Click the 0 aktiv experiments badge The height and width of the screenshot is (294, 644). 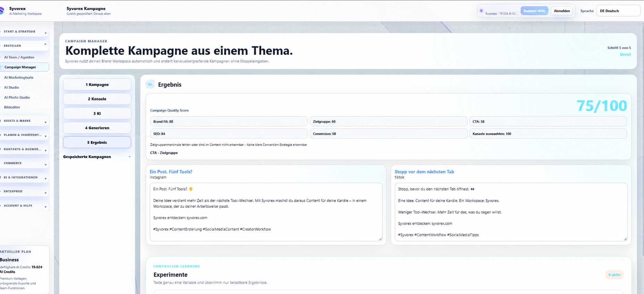pyautogui.click(x=614, y=275)
